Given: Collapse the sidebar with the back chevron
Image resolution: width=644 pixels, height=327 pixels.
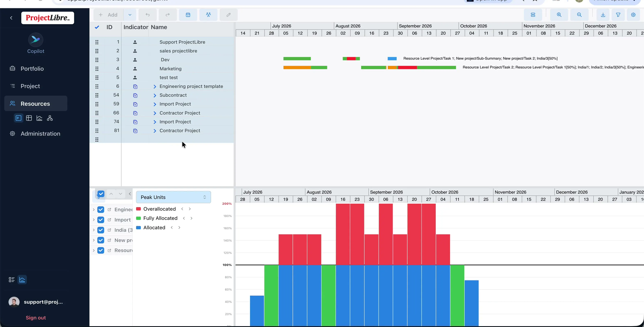Looking at the screenshot, I should point(11,18).
